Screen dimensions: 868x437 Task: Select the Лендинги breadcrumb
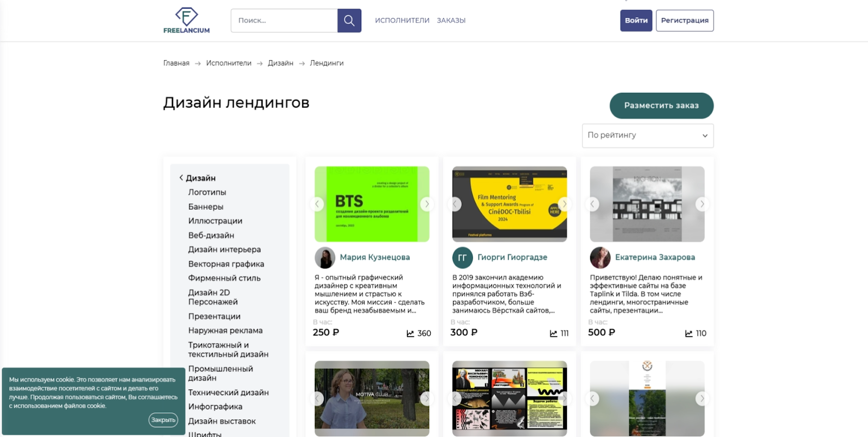click(x=327, y=63)
